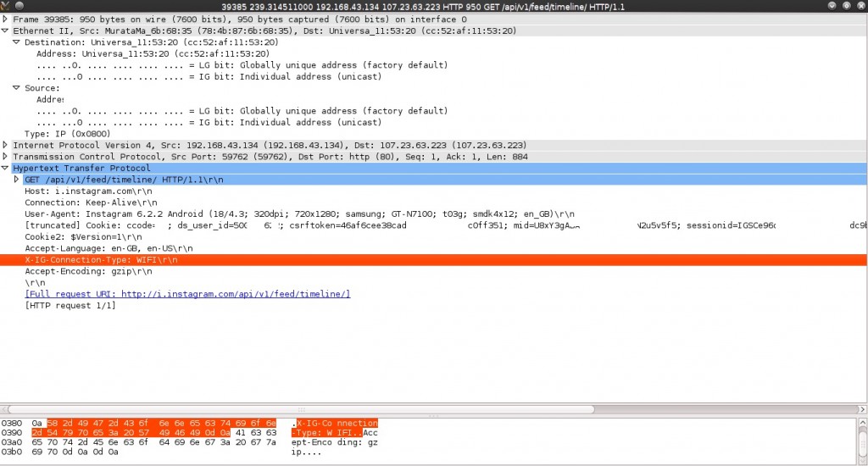Screen dimensions: 868x466
Task: Select Destination Address Universa_11:53:20 line
Action: point(153,53)
